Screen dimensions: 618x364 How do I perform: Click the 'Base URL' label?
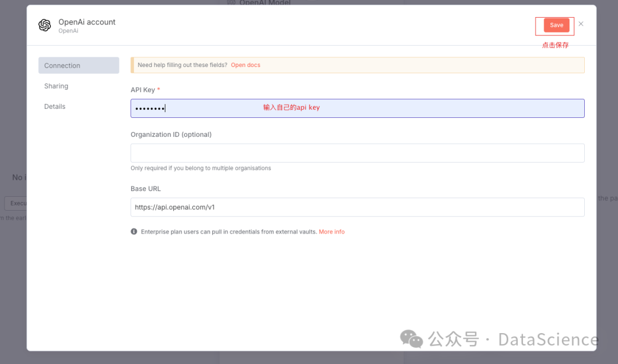(145, 189)
